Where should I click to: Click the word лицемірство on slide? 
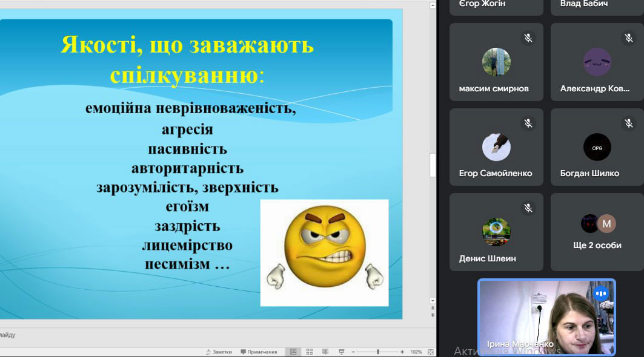pyautogui.click(x=187, y=246)
